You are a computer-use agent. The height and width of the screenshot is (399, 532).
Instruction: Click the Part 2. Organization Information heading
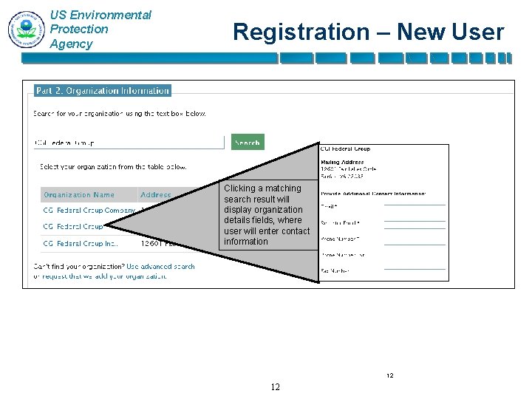(103, 91)
